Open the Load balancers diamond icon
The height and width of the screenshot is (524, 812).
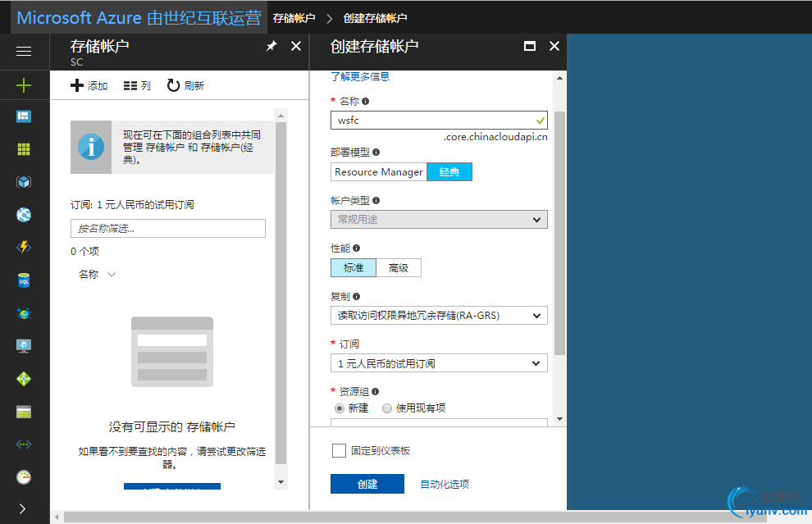(x=24, y=379)
